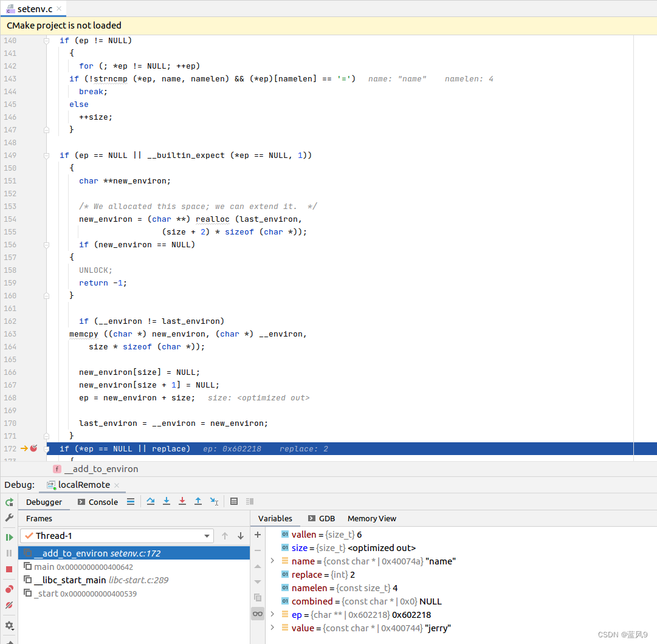
Task: Select the _start 0x0000000000400539 frame
Action: point(134,594)
